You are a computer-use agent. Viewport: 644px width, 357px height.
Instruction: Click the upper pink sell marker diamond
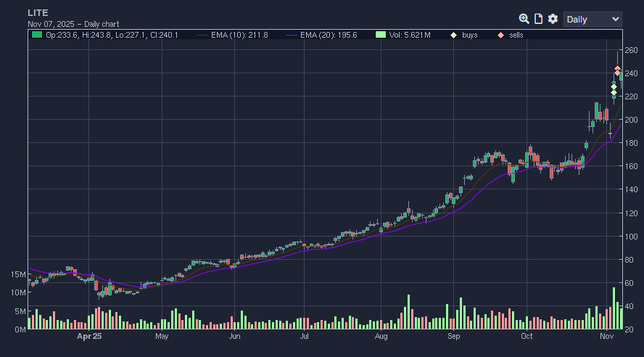pyautogui.click(x=617, y=69)
